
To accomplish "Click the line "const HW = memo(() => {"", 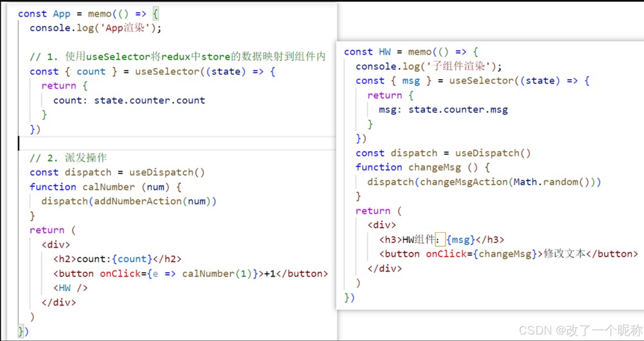I will 411,52.
